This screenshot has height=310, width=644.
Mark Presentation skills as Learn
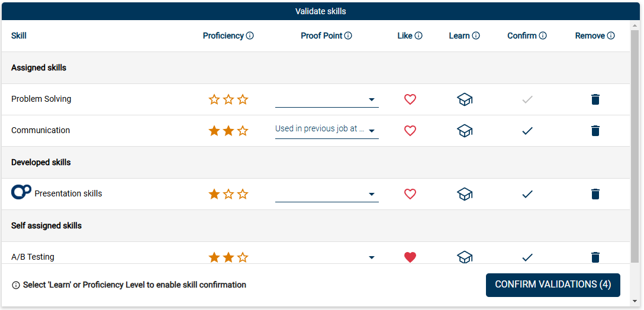tap(465, 194)
